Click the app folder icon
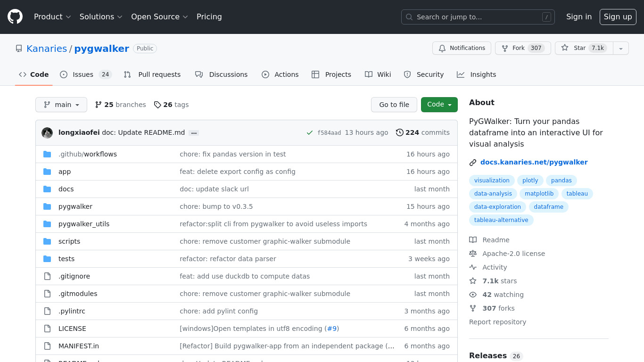 point(47,172)
